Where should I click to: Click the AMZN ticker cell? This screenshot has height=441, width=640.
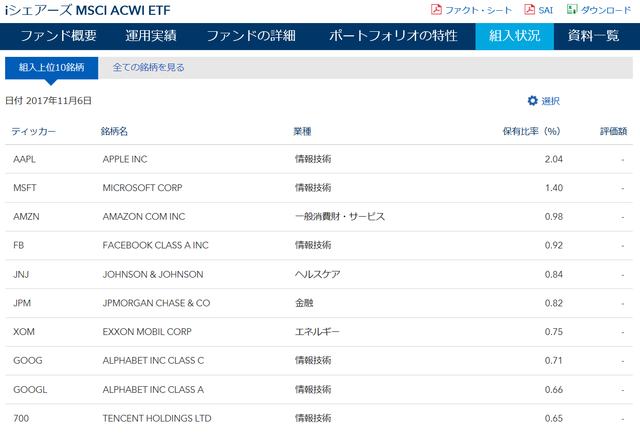click(x=26, y=216)
